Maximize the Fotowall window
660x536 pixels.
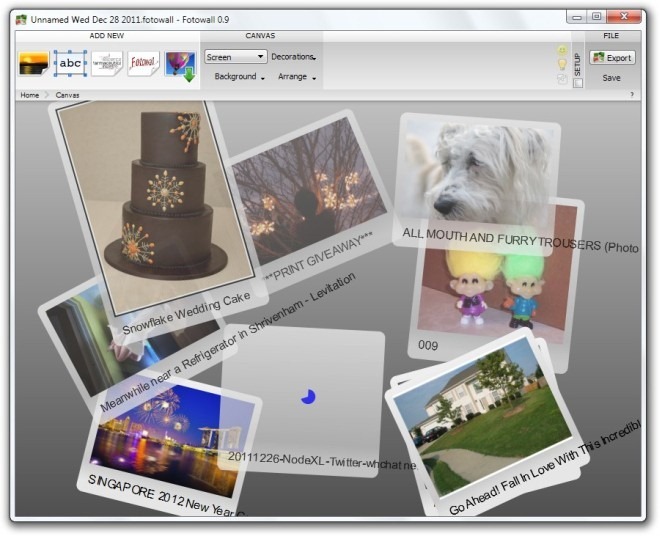pyautogui.click(x=596, y=17)
